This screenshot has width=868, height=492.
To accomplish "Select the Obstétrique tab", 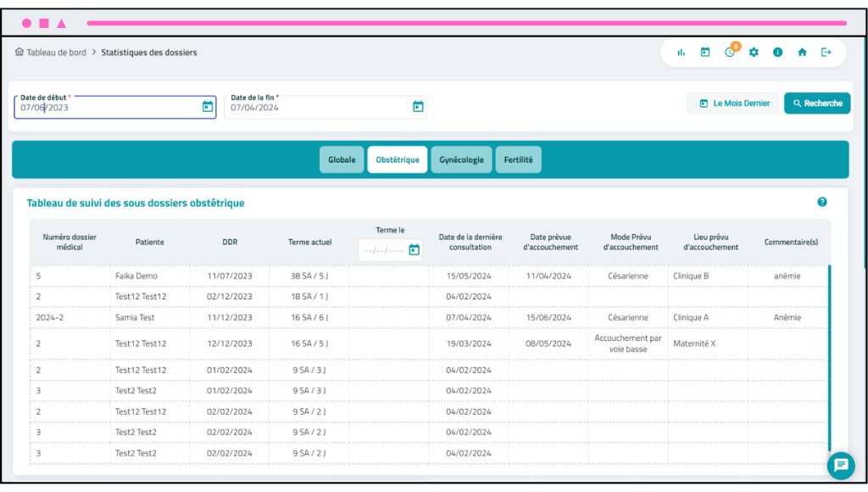I will (x=398, y=159).
